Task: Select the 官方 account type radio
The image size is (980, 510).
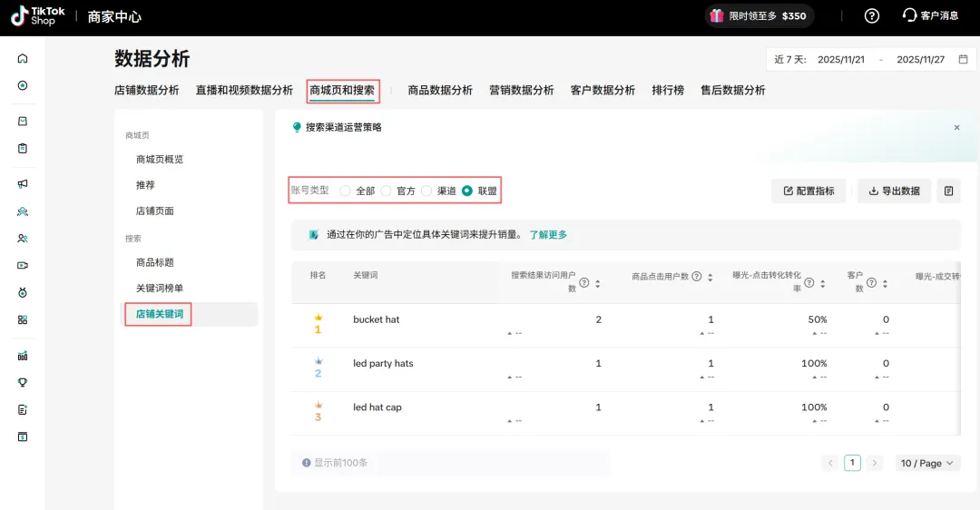Action: [x=386, y=191]
